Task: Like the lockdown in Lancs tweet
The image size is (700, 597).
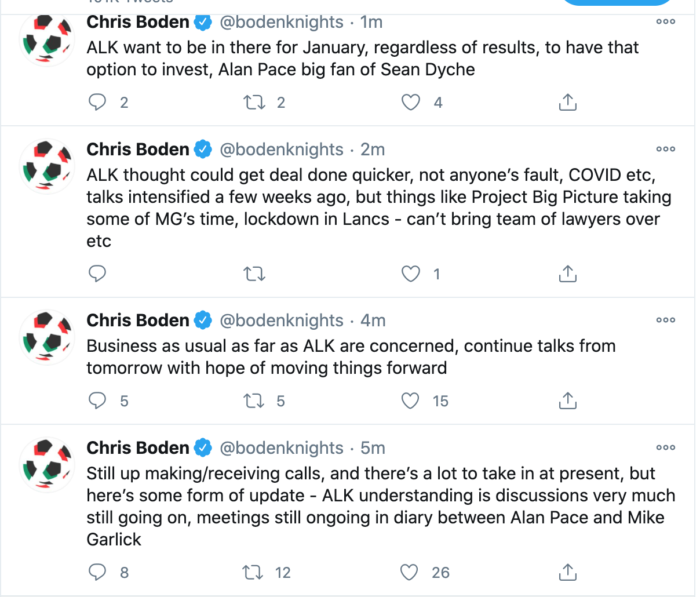Action: (x=410, y=274)
